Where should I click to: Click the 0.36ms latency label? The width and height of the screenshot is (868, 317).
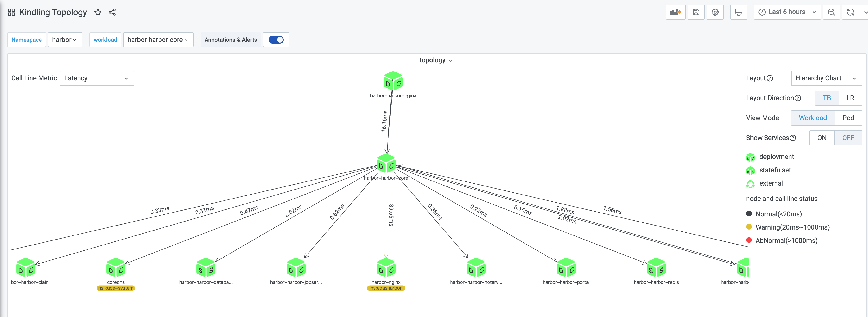click(x=435, y=212)
